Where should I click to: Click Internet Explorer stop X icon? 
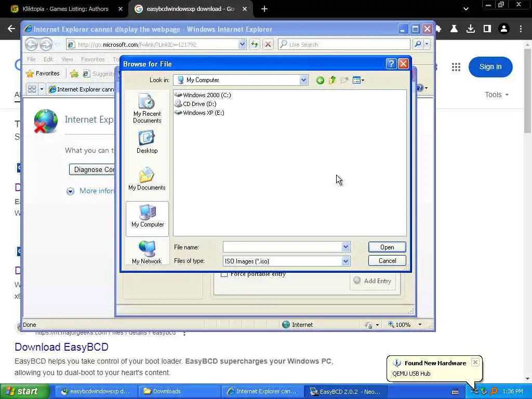click(268, 44)
